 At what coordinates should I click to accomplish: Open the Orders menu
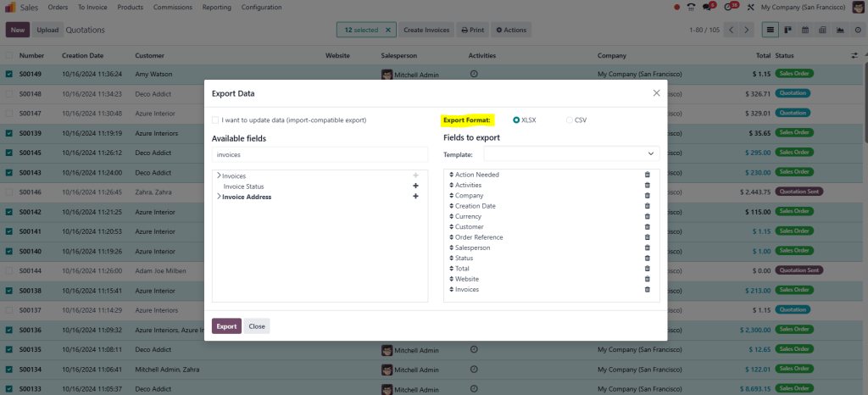pos(58,7)
